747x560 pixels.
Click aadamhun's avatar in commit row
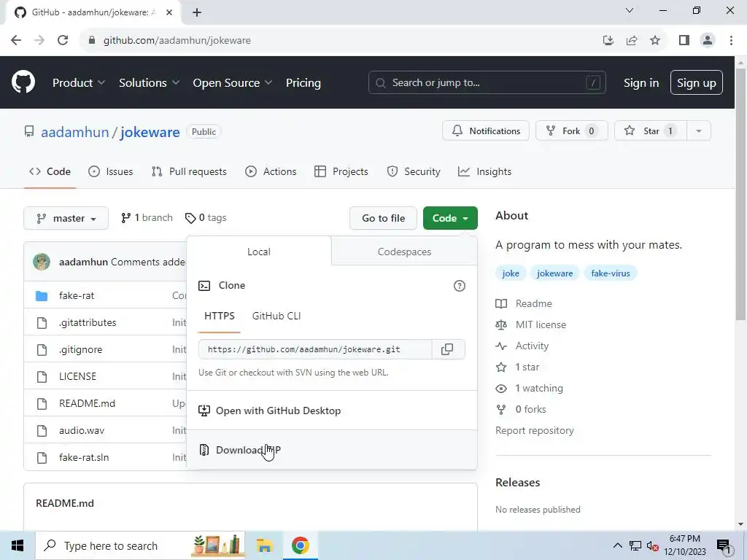point(42,262)
